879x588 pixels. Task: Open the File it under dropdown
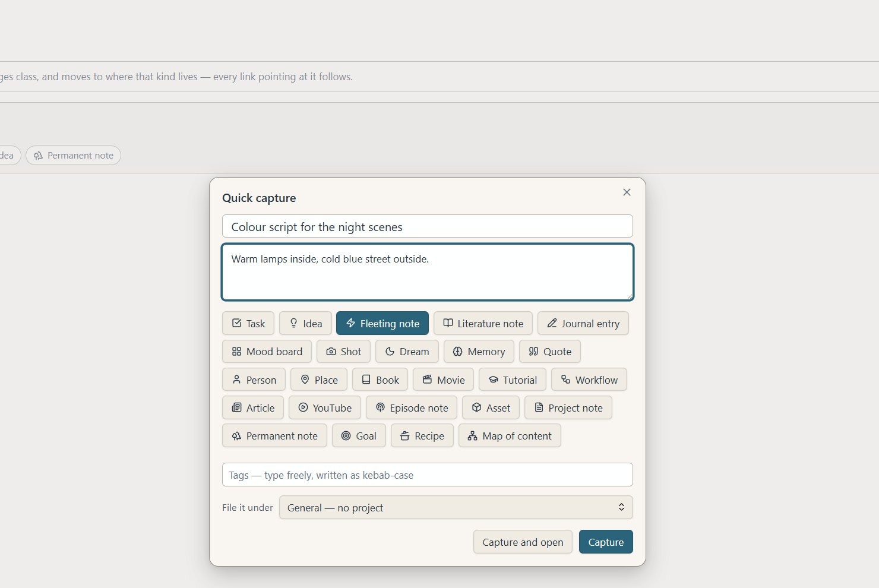(456, 507)
